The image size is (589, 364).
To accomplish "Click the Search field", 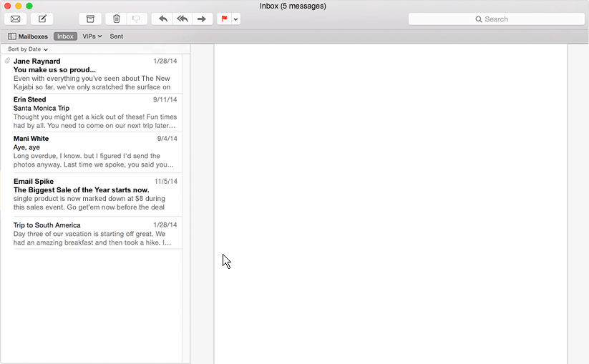I will click(x=496, y=19).
